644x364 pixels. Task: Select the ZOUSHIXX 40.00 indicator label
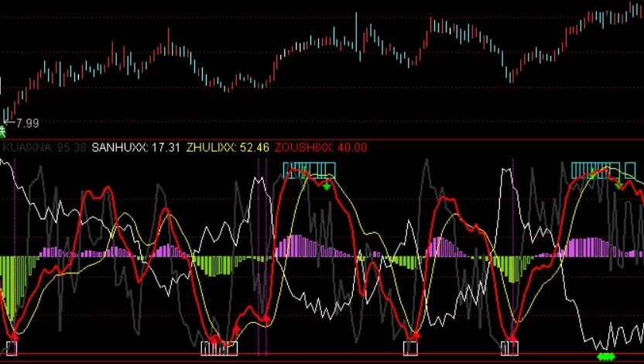click(x=320, y=147)
